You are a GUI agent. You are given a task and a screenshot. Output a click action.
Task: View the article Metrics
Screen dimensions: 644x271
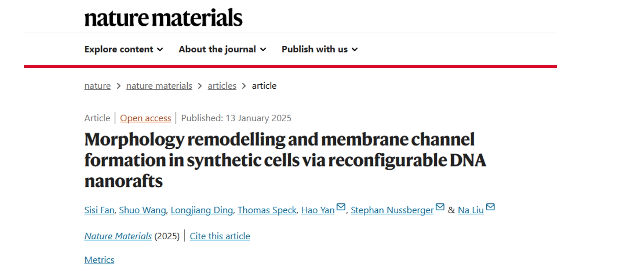pos(99,260)
